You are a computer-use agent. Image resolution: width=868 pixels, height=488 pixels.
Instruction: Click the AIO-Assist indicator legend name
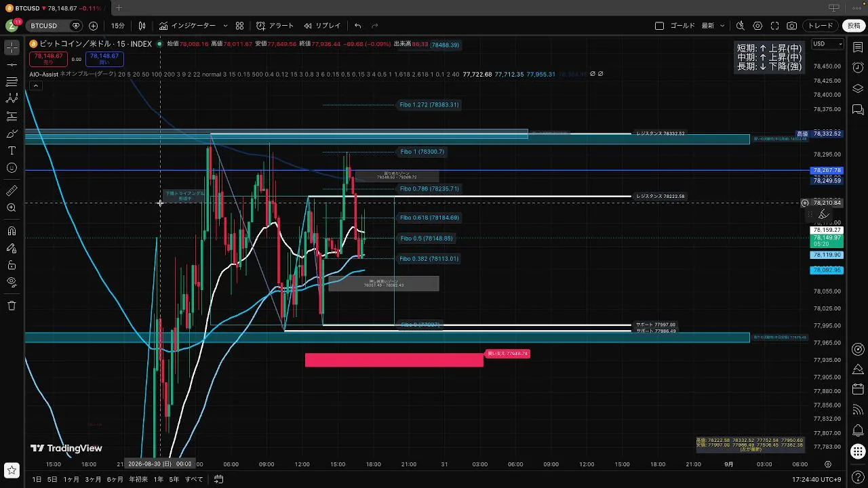(x=44, y=74)
